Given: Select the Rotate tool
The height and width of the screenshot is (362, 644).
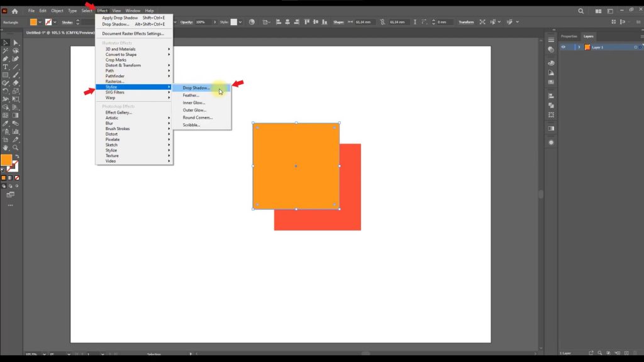Looking at the screenshot, I should (5, 91).
